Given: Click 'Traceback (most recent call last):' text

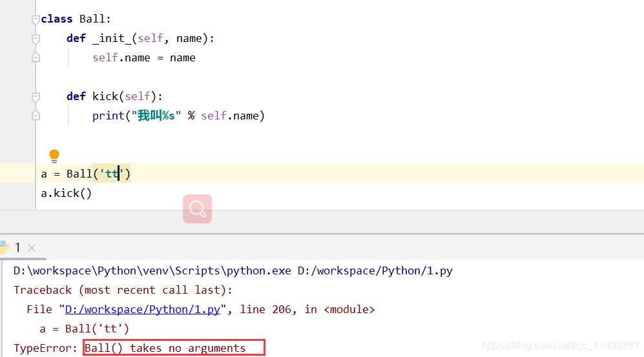Looking at the screenshot, I should pos(123,290).
